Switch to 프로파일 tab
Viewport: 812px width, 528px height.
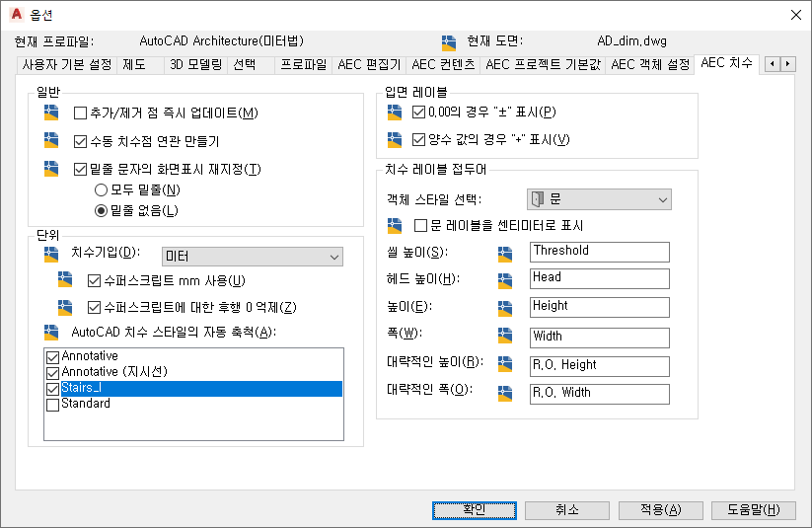click(x=304, y=65)
